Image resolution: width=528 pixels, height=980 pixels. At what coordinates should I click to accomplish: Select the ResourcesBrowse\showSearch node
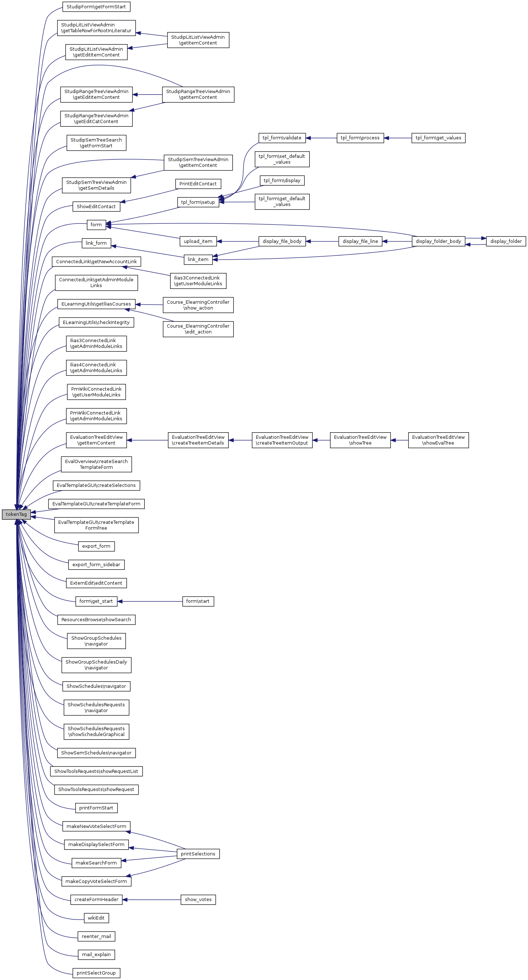point(96,619)
